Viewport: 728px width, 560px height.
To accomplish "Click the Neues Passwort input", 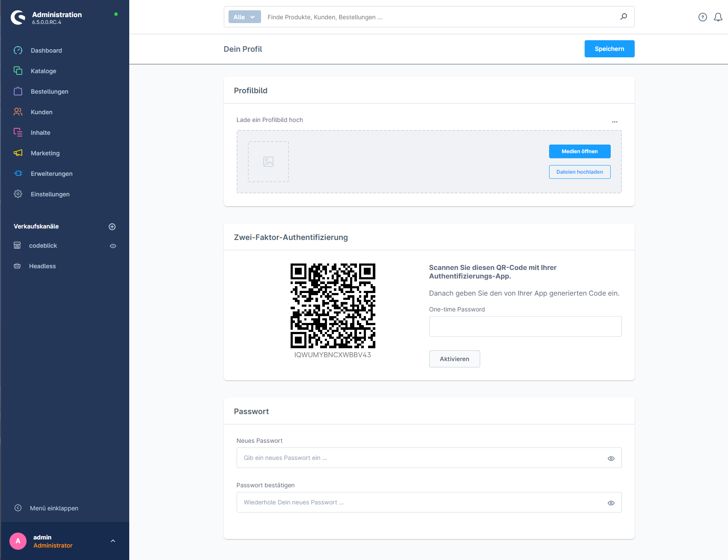I will [429, 458].
